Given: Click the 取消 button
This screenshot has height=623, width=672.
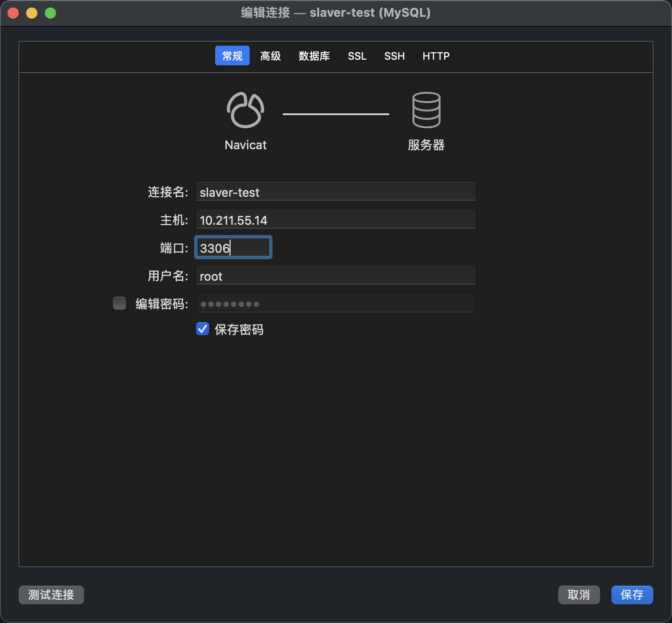Looking at the screenshot, I should point(579,595).
